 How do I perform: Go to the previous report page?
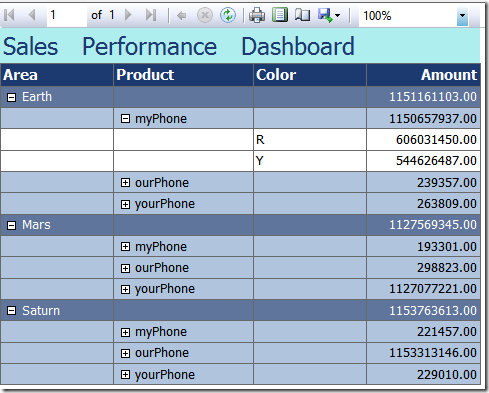pos(32,15)
